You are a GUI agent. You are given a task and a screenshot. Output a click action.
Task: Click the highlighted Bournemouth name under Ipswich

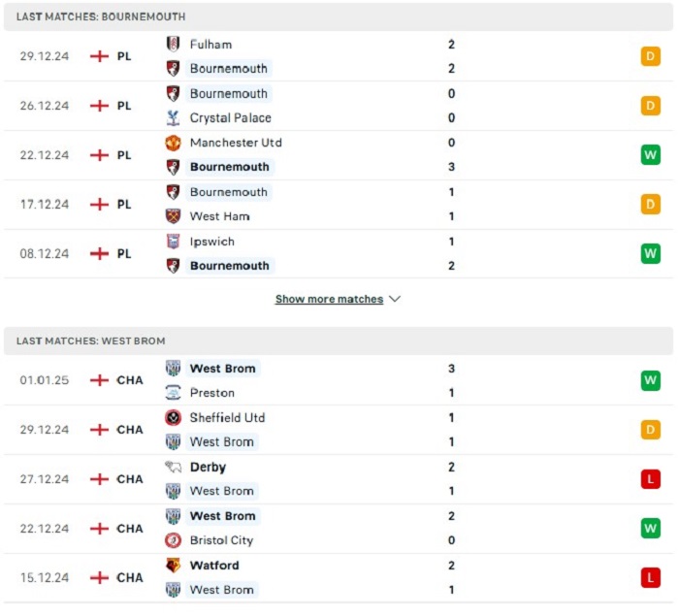230,266
